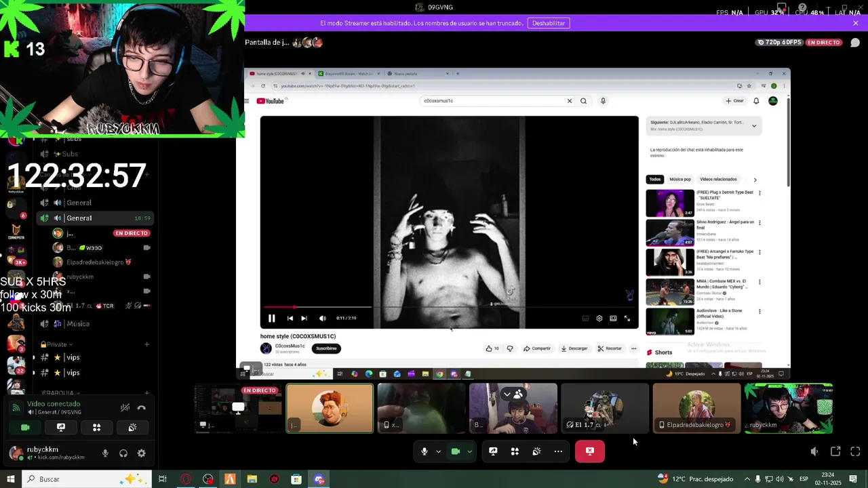Expand microphone options arrow in call controls

438,451
